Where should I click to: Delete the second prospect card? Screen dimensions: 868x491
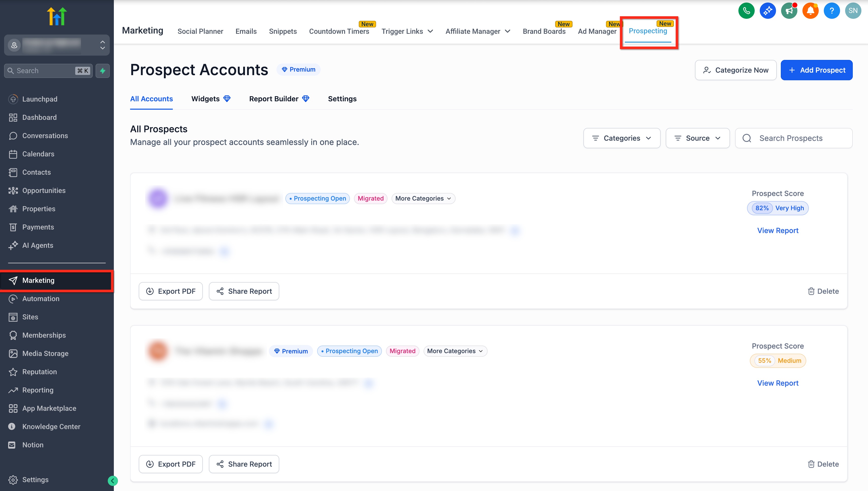(823, 464)
